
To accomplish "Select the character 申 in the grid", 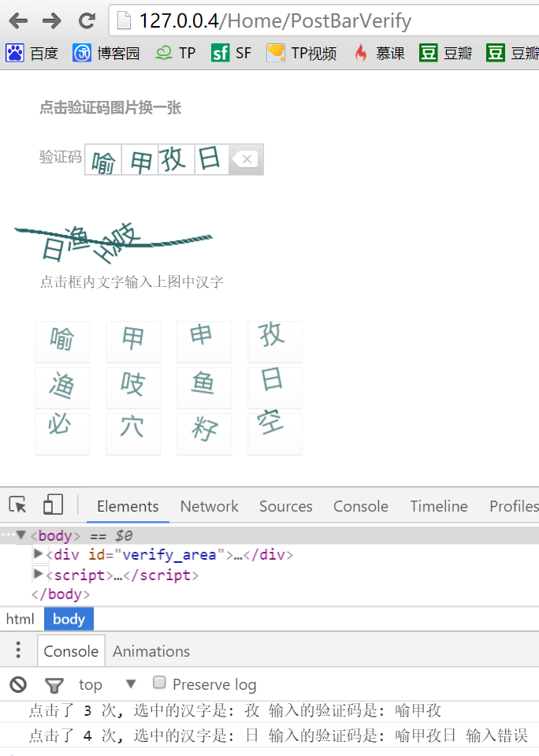I will coord(204,341).
